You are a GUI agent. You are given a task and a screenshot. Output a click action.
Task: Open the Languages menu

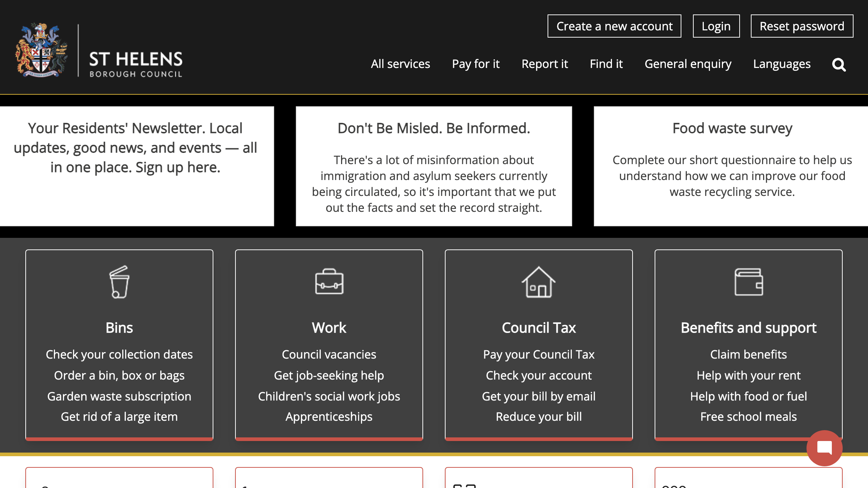pyautogui.click(x=782, y=64)
